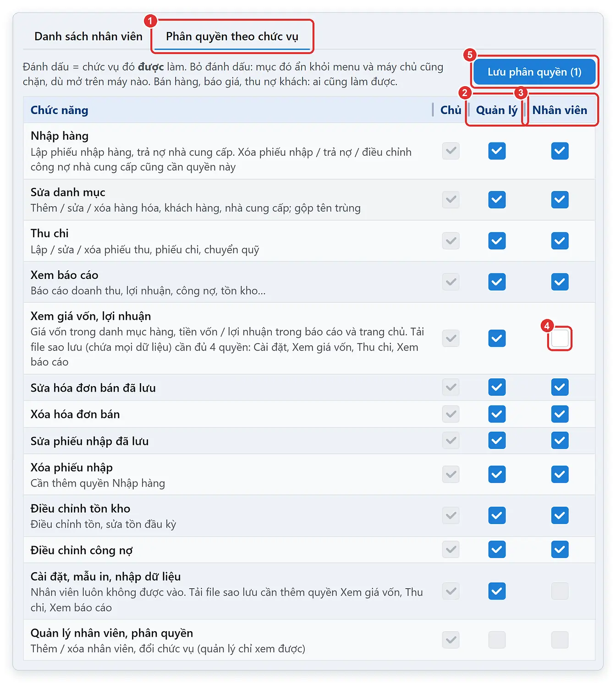Screen dimensions: 616x683
Task: Uncheck Quản lý for Sửa hóa đơn bán đã lưu
Action: [497, 387]
